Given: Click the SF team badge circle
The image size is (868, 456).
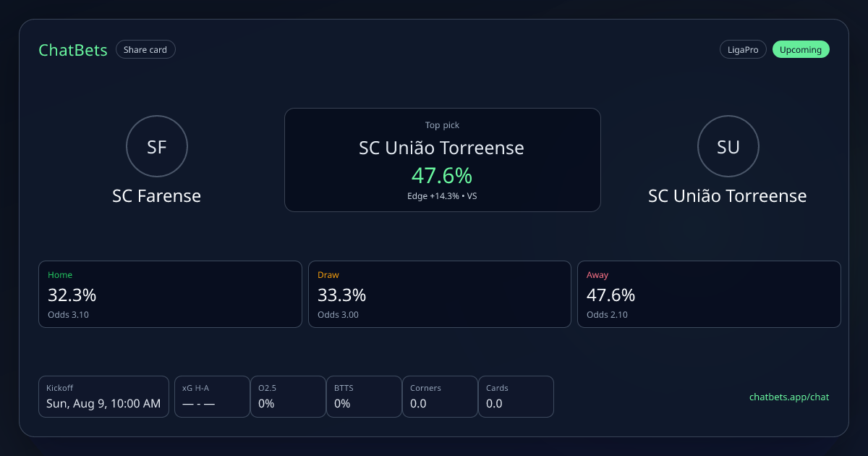Looking at the screenshot, I should click(157, 147).
